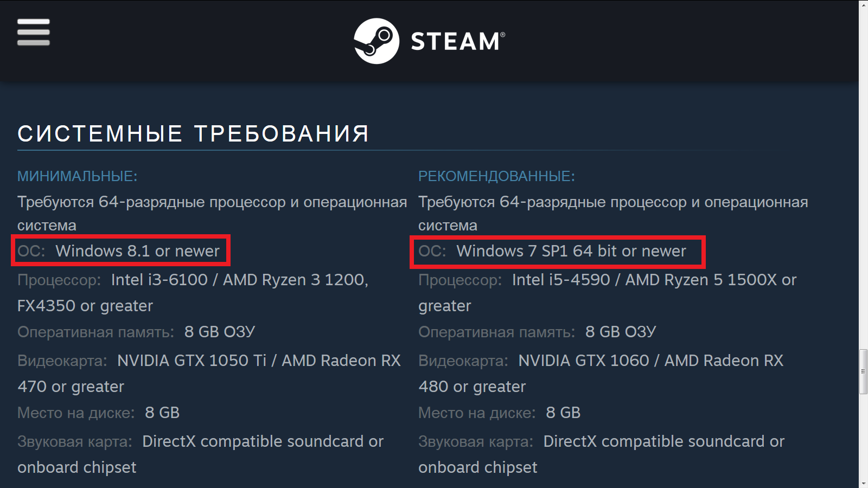Click the МИНИМАЛЬНЫЕ label

click(78, 176)
